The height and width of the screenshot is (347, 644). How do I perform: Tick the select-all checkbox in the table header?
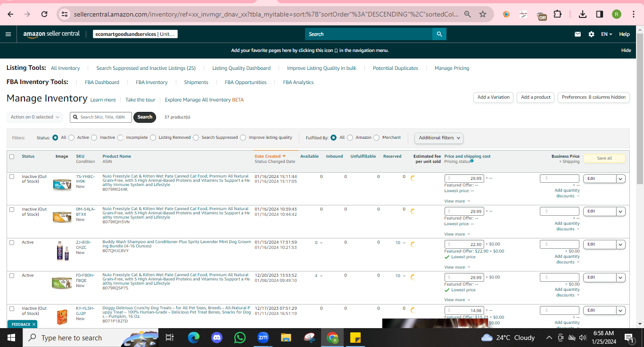pos(12,157)
